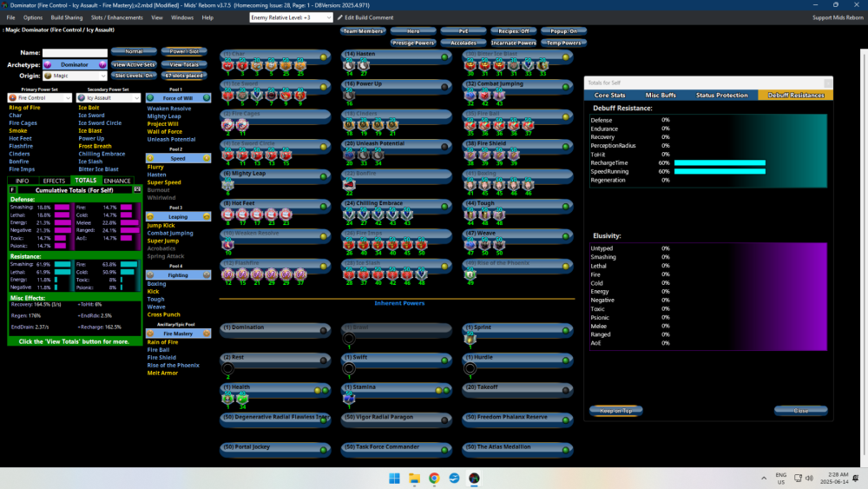Screen dimensions: 868x489
Task: Click the first enhancement slot under Hasten
Action: [x=349, y=65]
